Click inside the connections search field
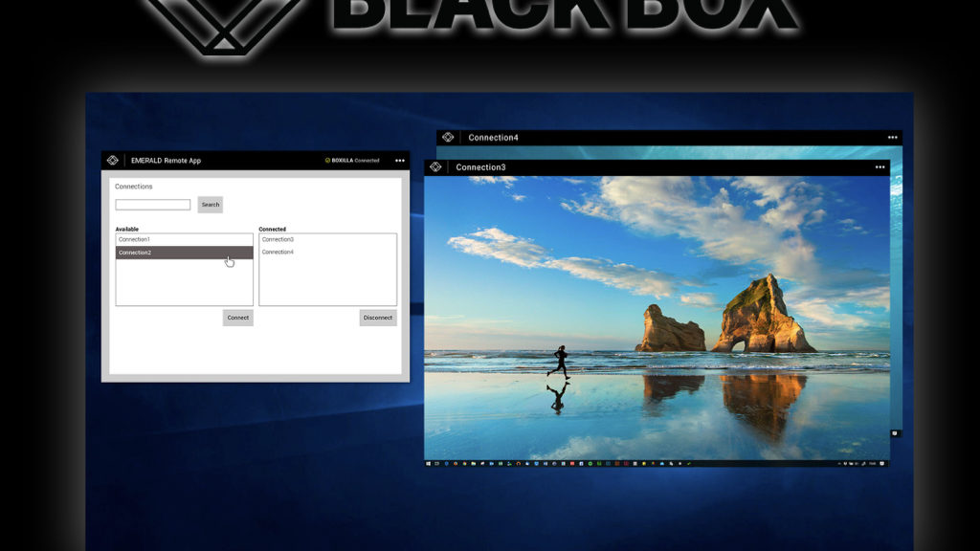 click(x=153, y=204)
